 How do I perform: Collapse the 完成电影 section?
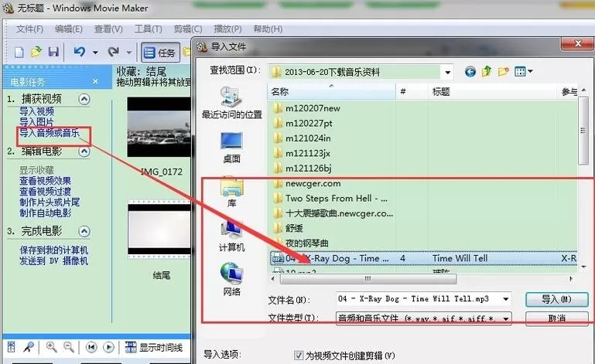[x=84, y=231]
